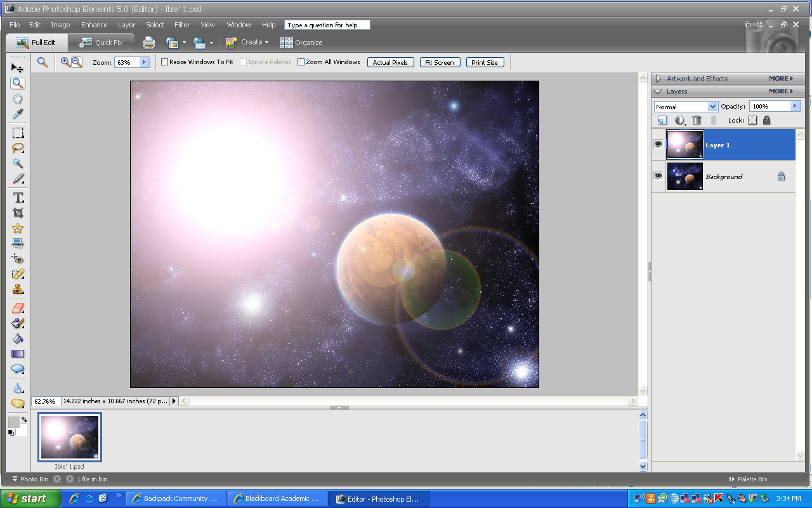Select the Hand tool
The width and height of the screenshot is (812, 508).
[x=18, y=98]
